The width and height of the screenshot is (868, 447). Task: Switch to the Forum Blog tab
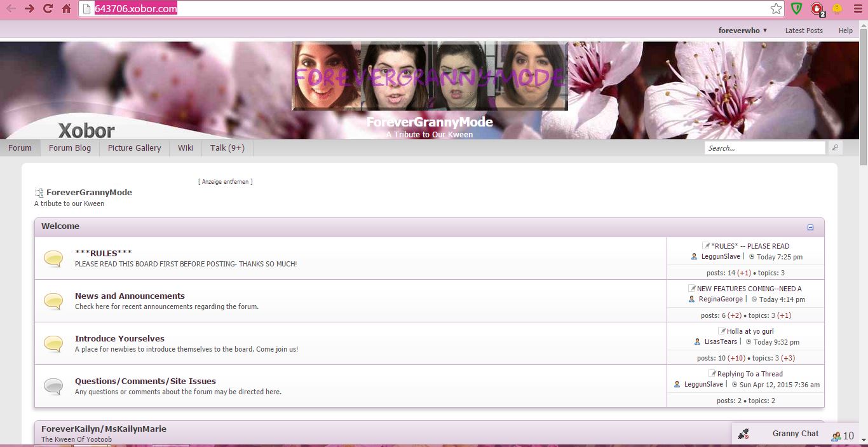click(x=70, y=148)
